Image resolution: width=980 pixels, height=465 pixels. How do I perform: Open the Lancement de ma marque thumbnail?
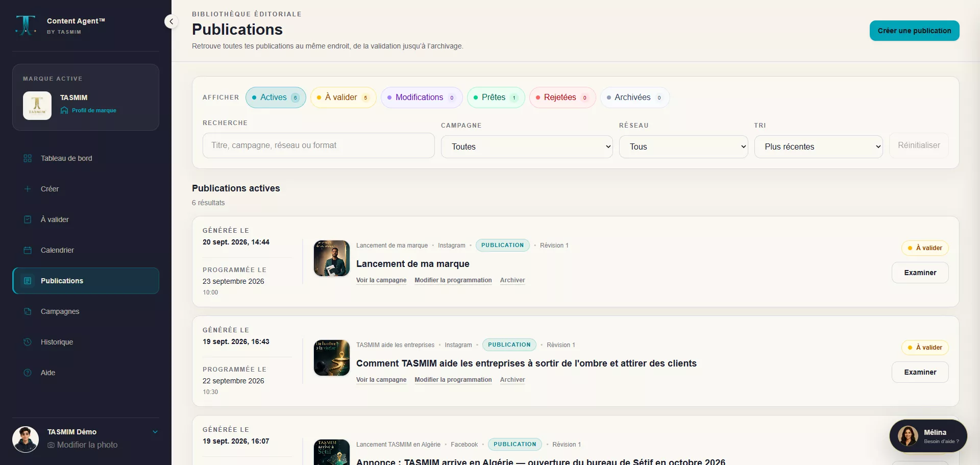(332, 258)
